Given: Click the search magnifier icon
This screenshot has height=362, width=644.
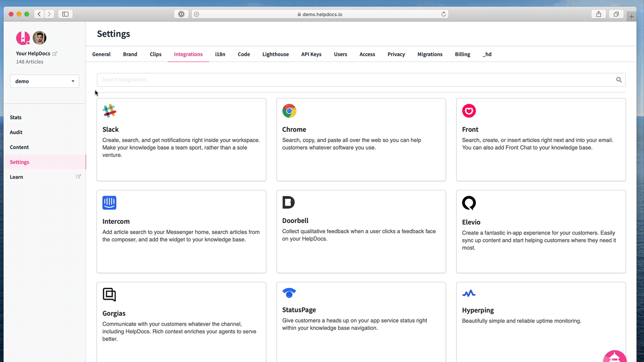Looking at the screenshot, I should [x=619, y=80].
